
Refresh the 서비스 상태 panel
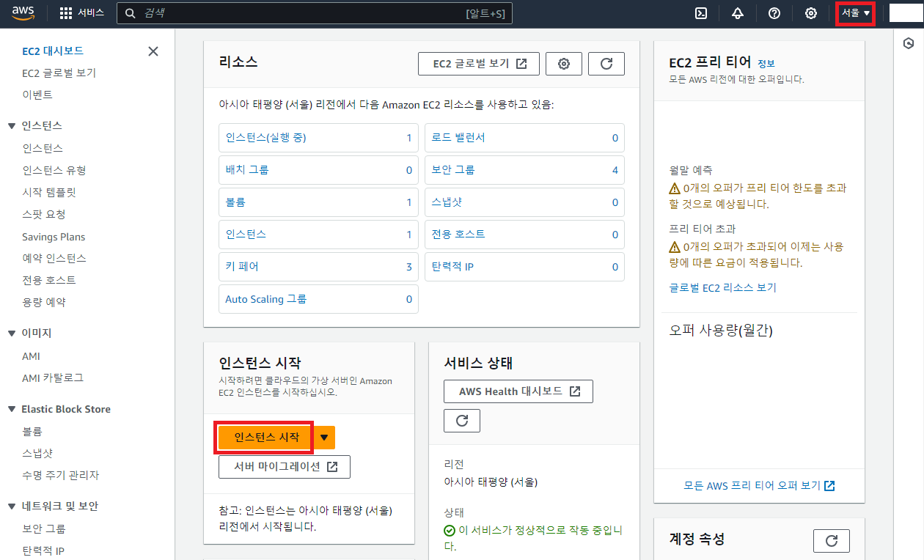[x=462, y=421]
